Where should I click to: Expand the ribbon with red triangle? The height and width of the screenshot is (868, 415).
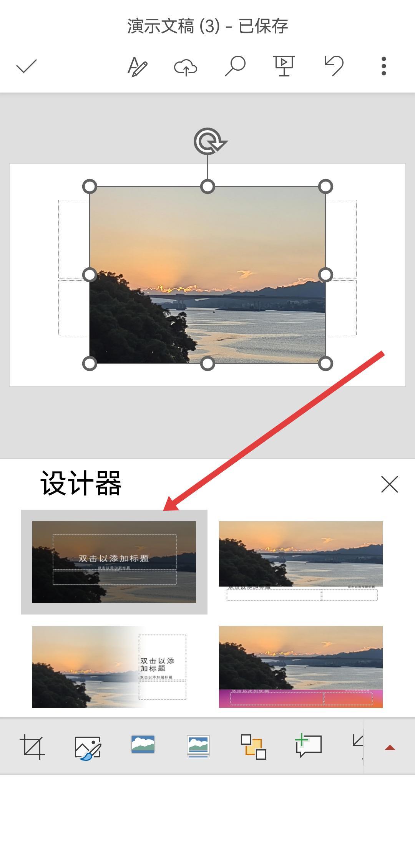(390, 747)
